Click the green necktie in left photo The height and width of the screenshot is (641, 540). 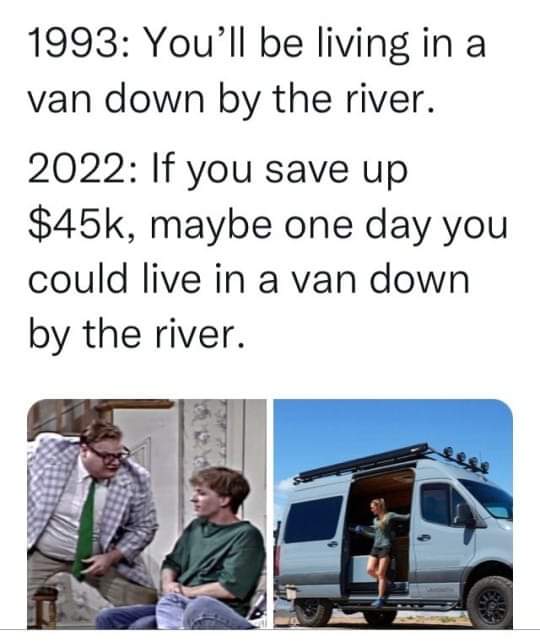point(85,527)
